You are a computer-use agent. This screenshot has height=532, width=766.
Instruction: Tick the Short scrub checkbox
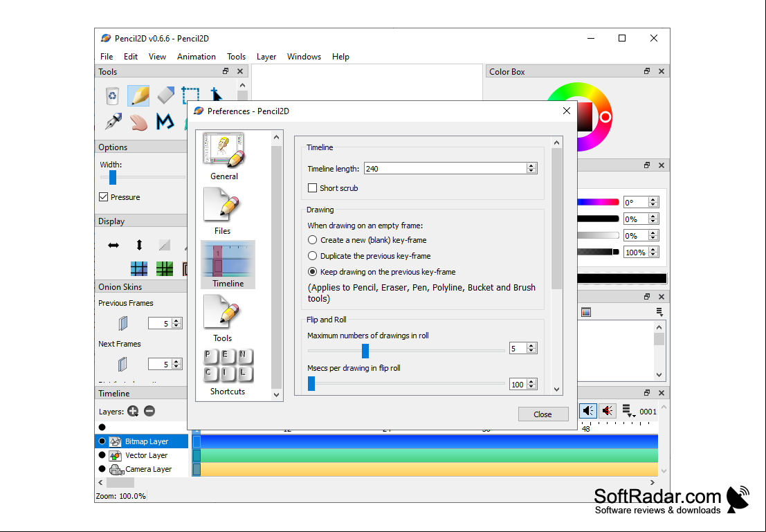pos(313,188)
